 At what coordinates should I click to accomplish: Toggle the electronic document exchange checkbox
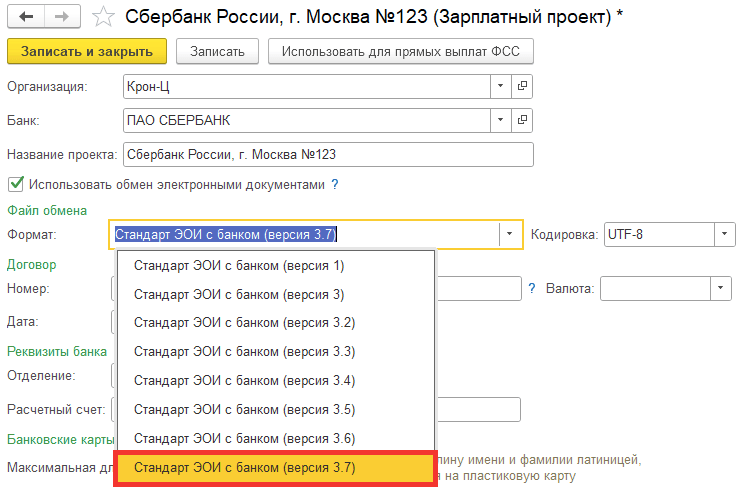[16, 185]
